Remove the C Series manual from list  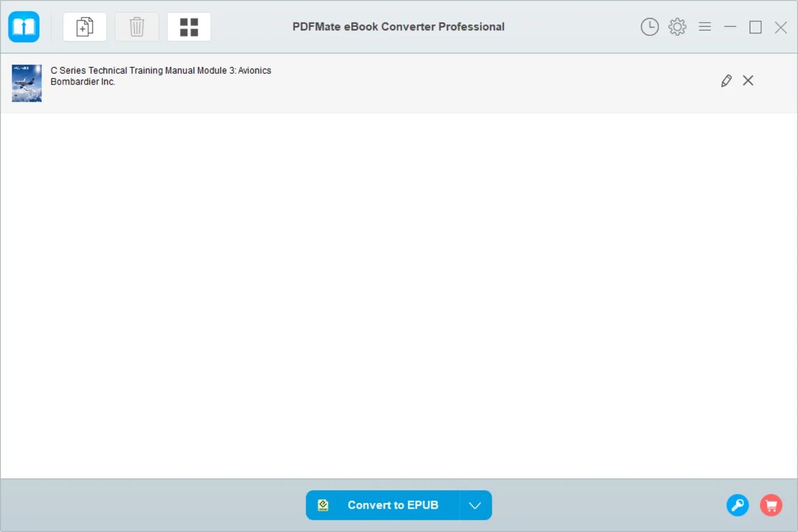(x=748, y=80)
